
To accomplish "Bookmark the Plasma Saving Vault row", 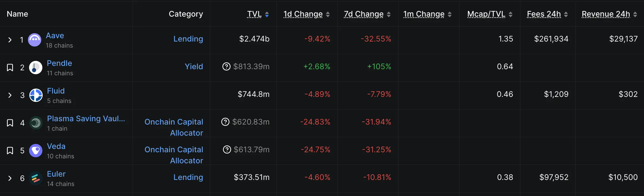I will pyautogui.click(x=10, y=123).
